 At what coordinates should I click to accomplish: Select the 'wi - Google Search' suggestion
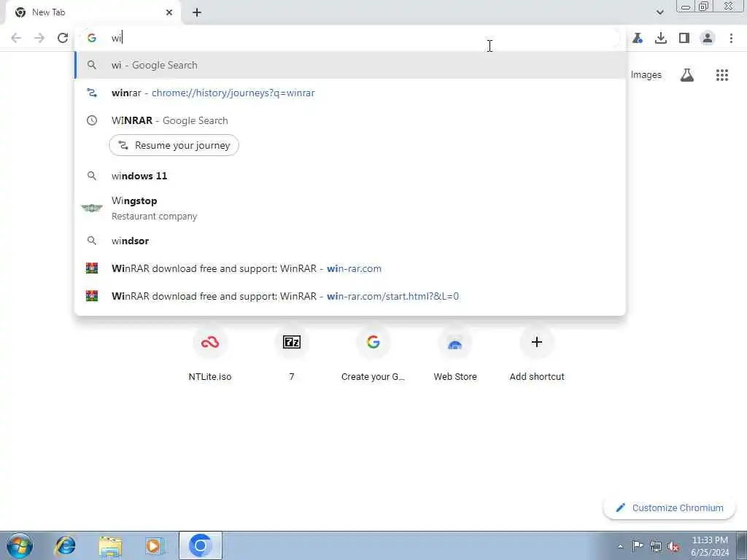350,65
